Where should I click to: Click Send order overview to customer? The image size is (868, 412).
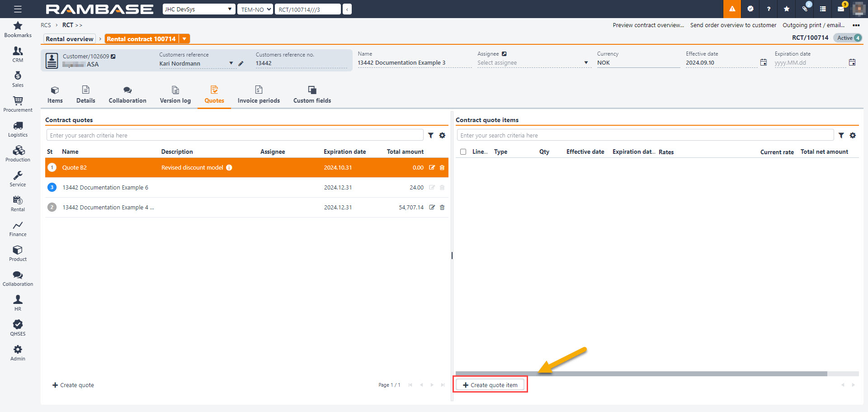pos(733,25)
